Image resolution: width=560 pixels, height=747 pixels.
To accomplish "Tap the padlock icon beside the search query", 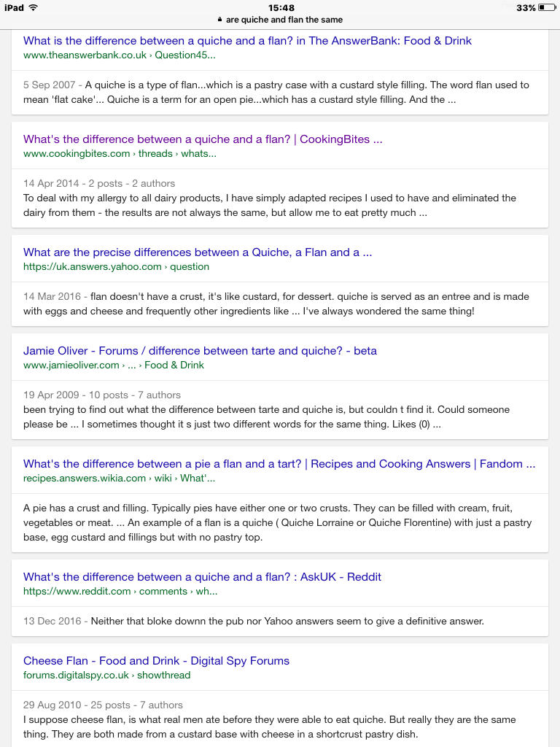I will [219, 20].
